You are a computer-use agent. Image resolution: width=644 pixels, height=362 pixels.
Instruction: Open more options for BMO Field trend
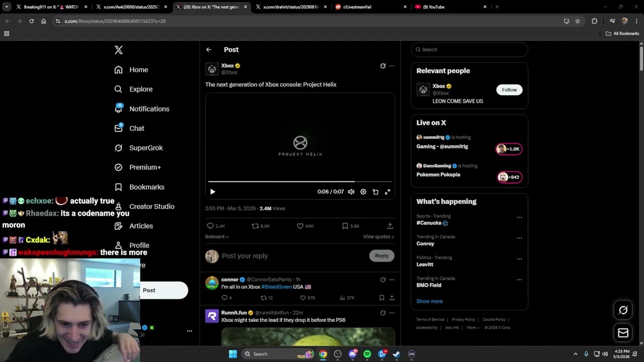[519, 280]
